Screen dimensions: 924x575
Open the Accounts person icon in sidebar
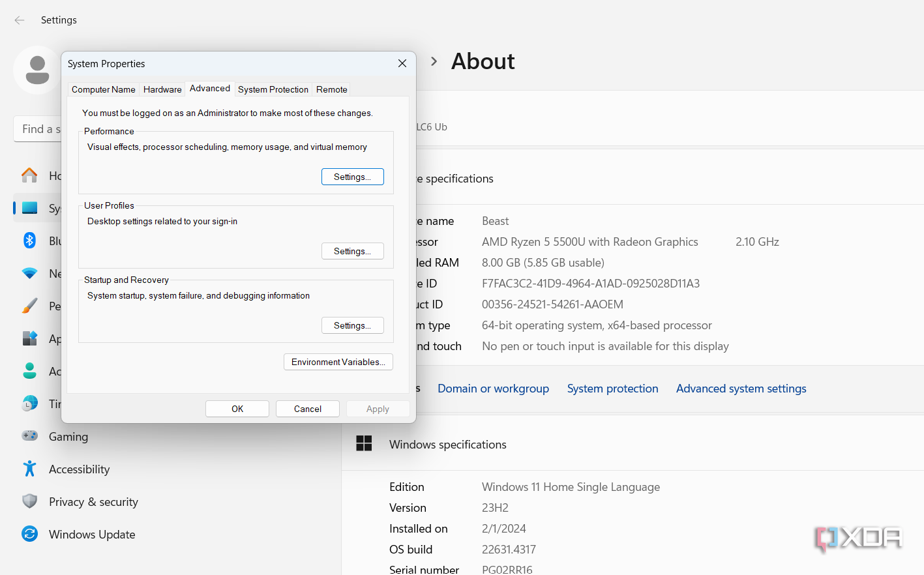(29, 371)
